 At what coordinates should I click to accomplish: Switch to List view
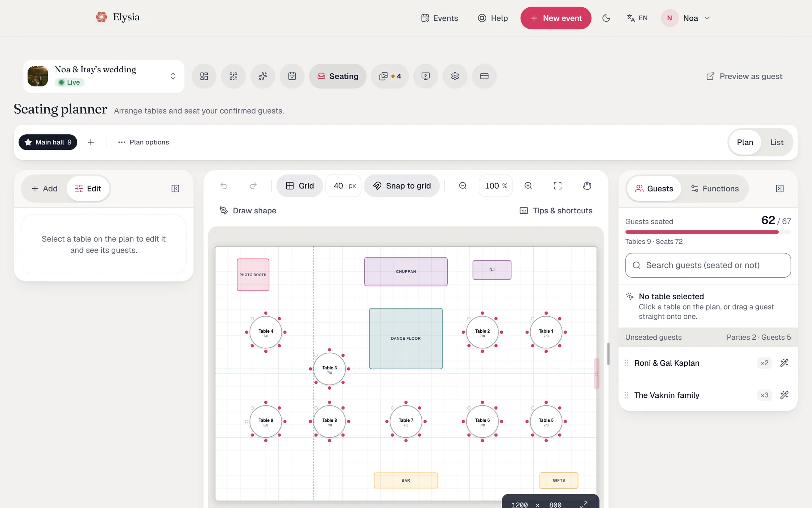[x=777, y=142]
